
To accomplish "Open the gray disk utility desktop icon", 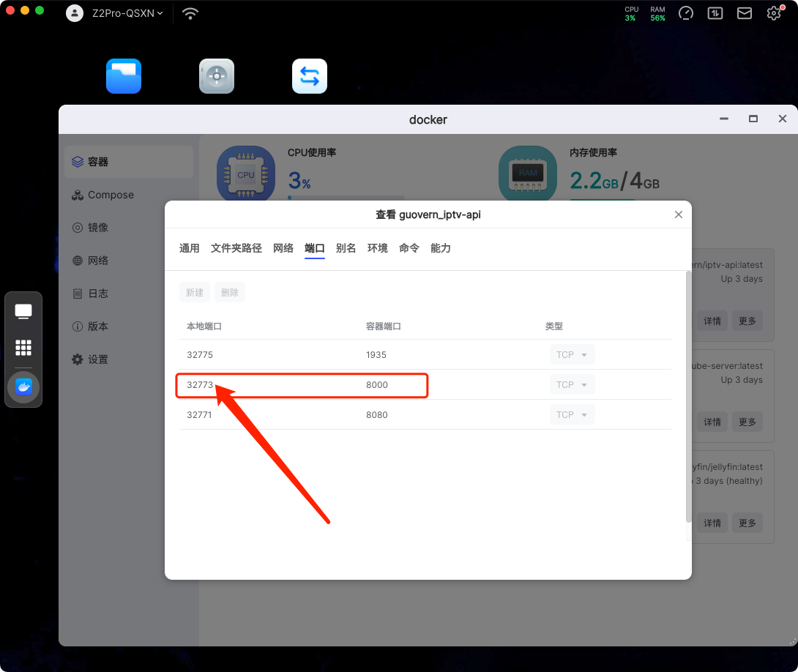I will 217,76.
